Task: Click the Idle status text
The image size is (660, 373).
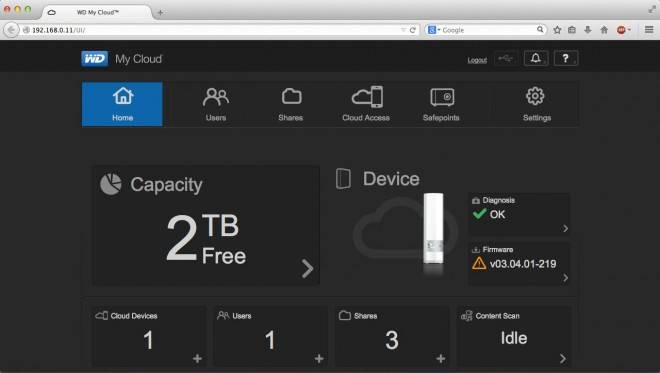Action: tap(514, 338)
